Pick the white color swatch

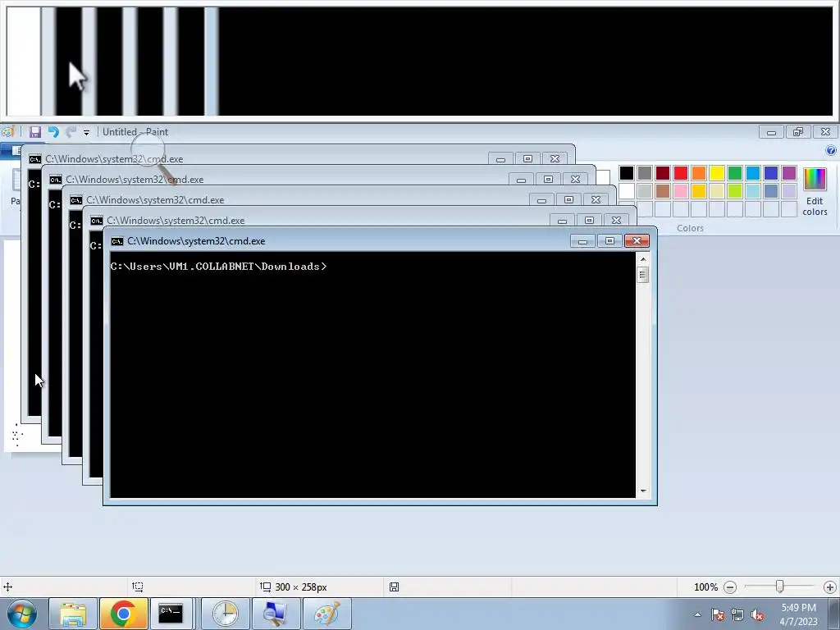pos(627,191)
